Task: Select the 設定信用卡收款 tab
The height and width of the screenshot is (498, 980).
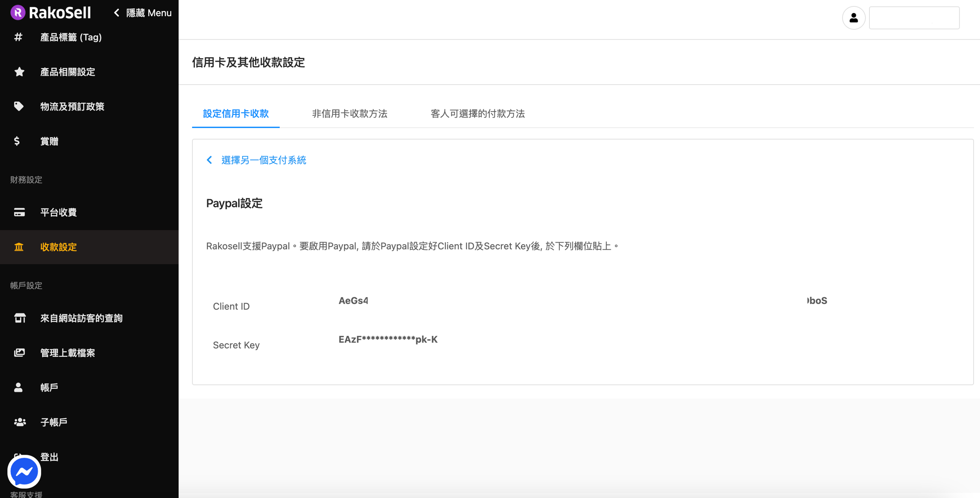Action: (x=236, y=114)
